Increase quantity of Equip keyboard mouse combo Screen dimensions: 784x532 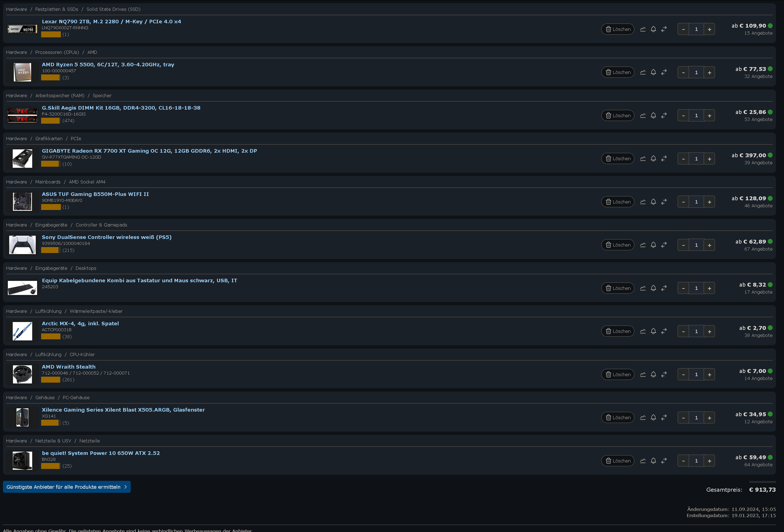(709, 288)
